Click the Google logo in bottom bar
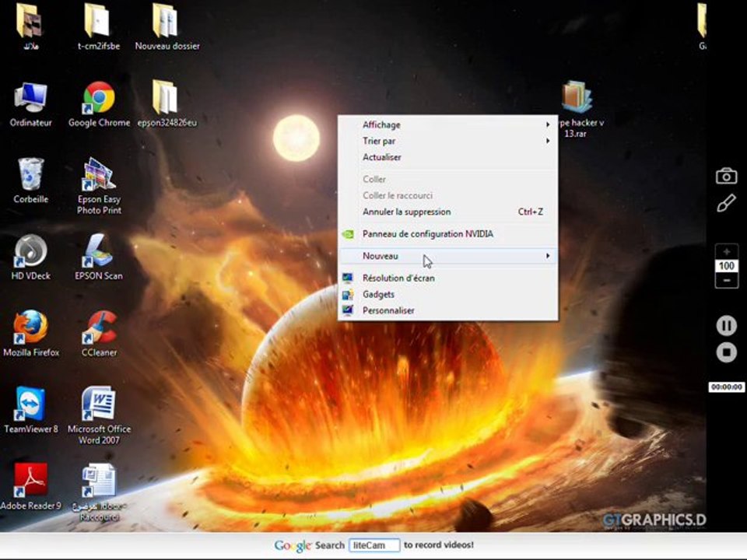Image resolution: width=747 pixels, height=560 pixels. (x=292, y=546)
